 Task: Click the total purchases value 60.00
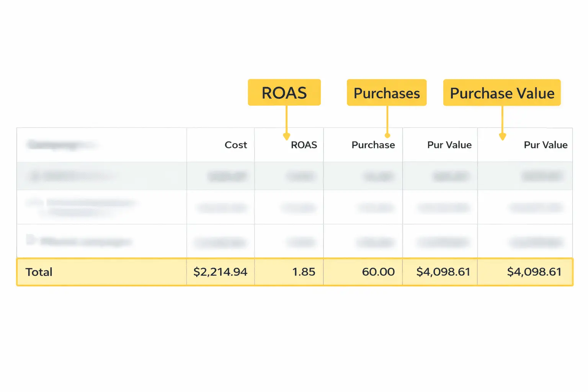[x=378, y=272]
